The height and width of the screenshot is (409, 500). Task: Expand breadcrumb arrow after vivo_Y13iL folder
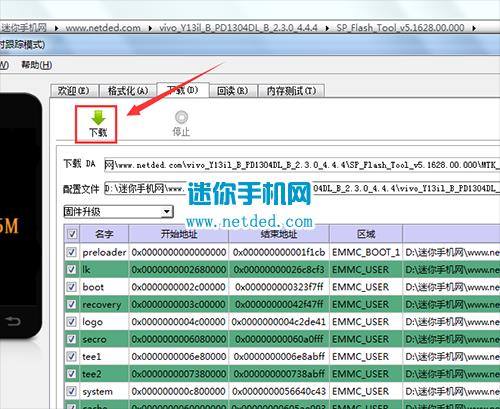click(327, 28)
